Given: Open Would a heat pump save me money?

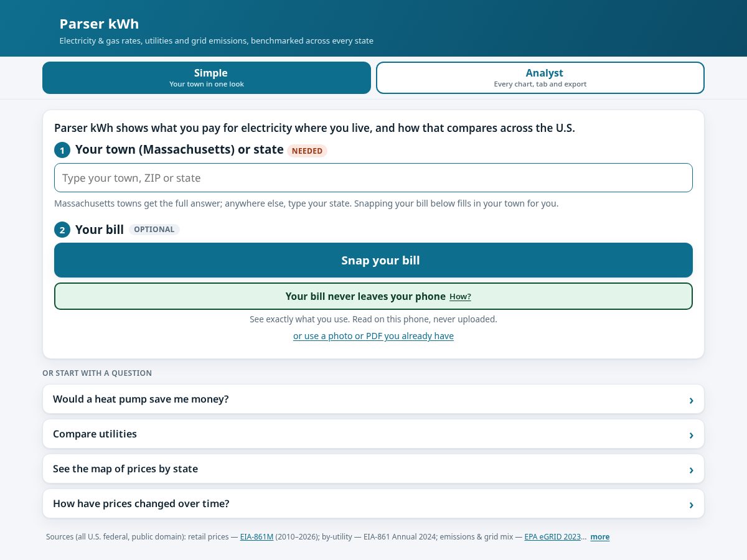Looking at the screenshot, I should click(374, 399).
